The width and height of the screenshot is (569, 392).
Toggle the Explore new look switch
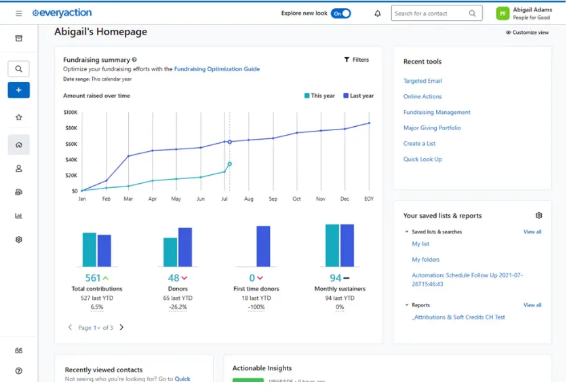(x=340, y=14)
